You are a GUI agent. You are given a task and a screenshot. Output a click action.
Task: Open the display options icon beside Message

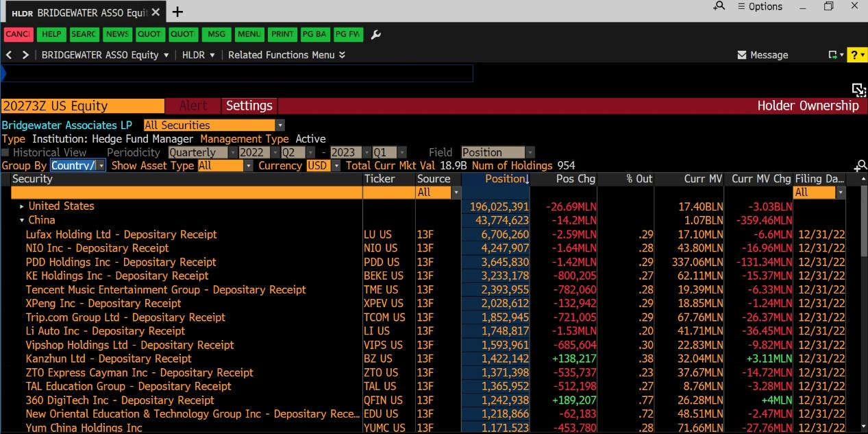[836, 55]
